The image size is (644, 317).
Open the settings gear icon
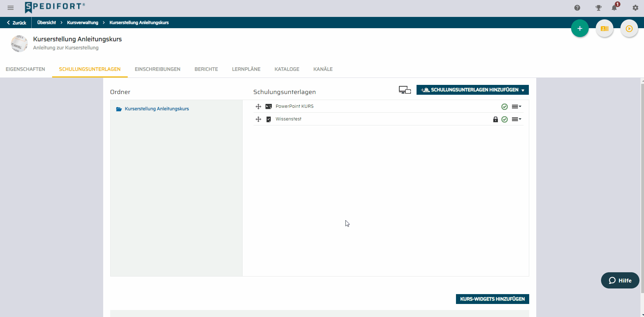[636, 8]
